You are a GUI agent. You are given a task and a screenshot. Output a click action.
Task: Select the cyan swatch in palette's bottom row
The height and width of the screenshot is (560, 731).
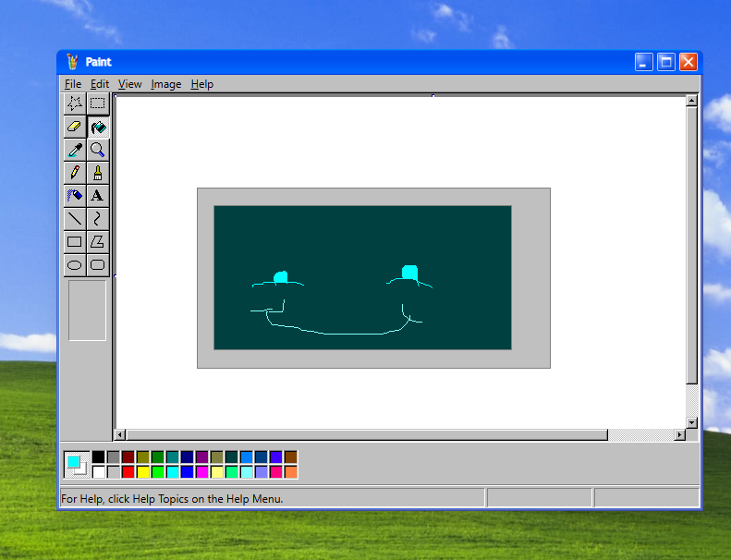coord(173,472)
